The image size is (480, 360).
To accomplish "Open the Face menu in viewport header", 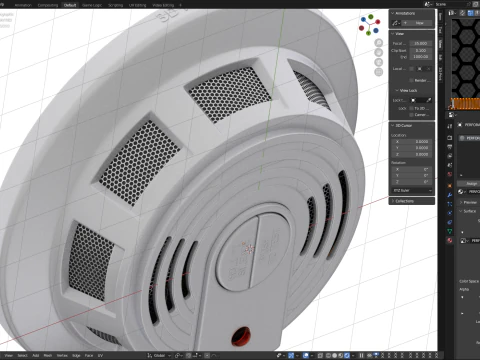I will pyautogui.click(x=89, y=355).
